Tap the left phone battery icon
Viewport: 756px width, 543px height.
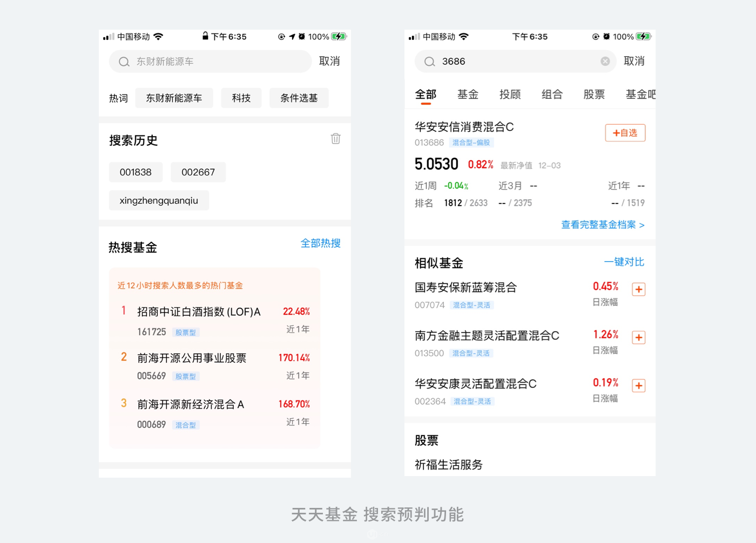click(339, 37)
